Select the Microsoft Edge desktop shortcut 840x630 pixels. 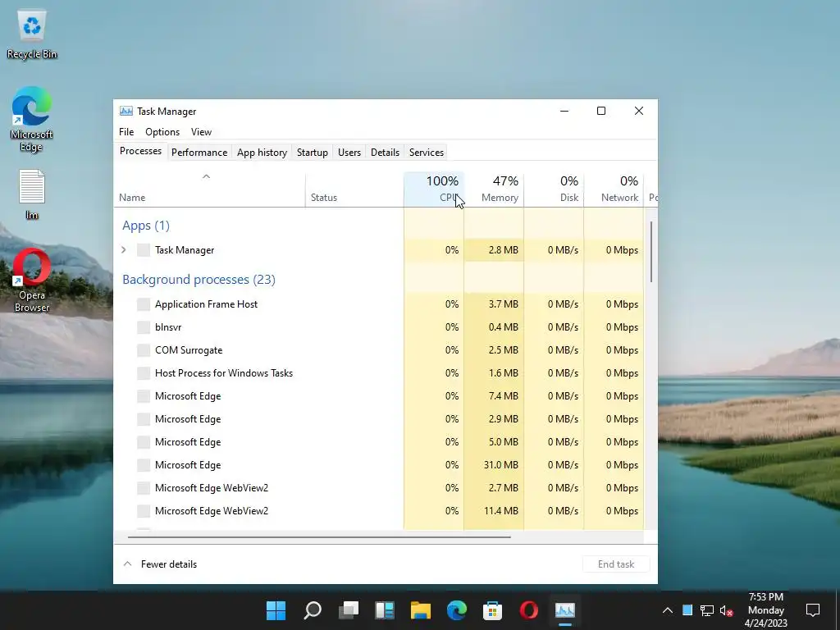32,119
